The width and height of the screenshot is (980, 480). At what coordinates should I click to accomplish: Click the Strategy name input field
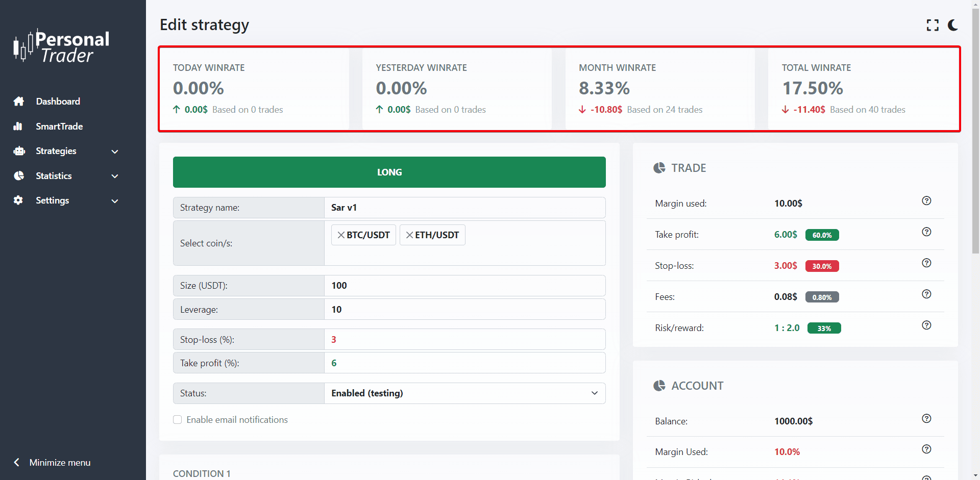(464, 208)
